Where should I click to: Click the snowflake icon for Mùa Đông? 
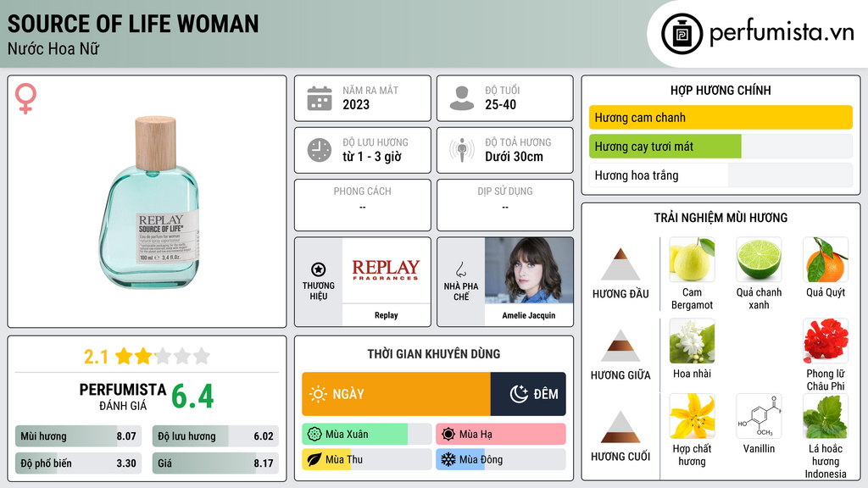pos(448,459)
